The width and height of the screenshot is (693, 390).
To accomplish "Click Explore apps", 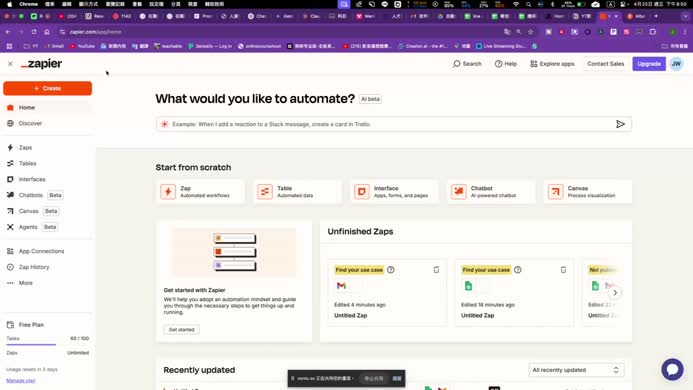I will 552,64.
